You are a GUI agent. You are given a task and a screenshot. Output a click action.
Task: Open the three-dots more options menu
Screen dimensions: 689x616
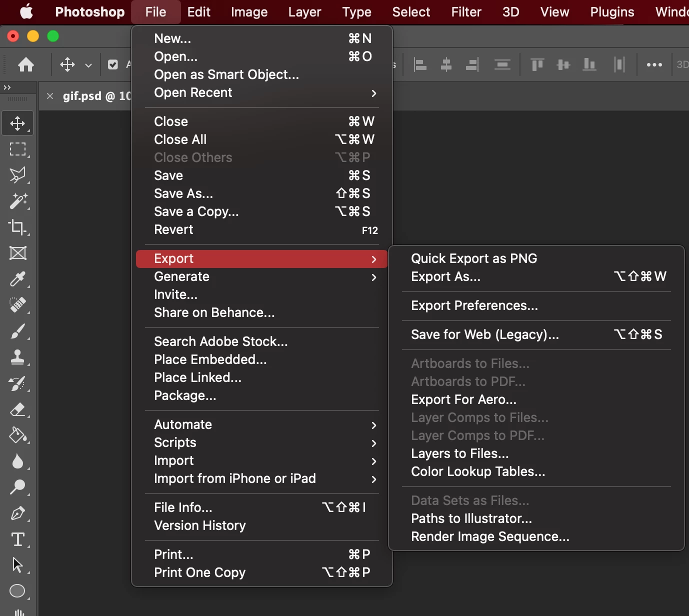click(654, 64)
